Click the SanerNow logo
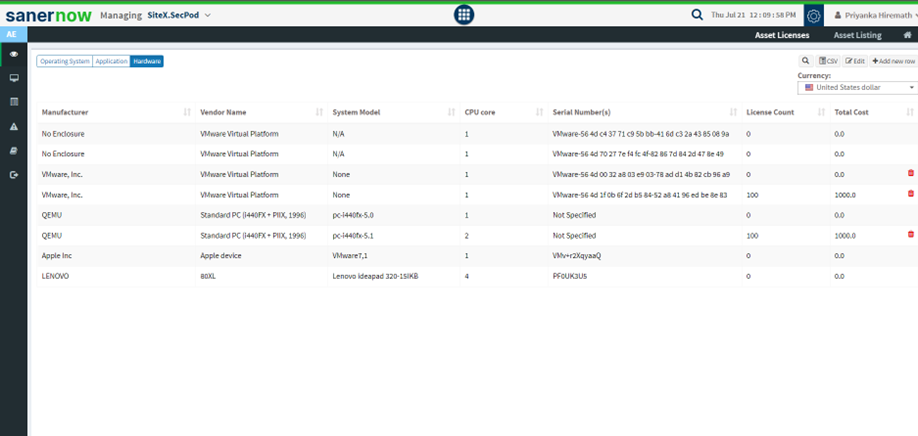The width and height of the screenshot is (918, 436). 49,16
